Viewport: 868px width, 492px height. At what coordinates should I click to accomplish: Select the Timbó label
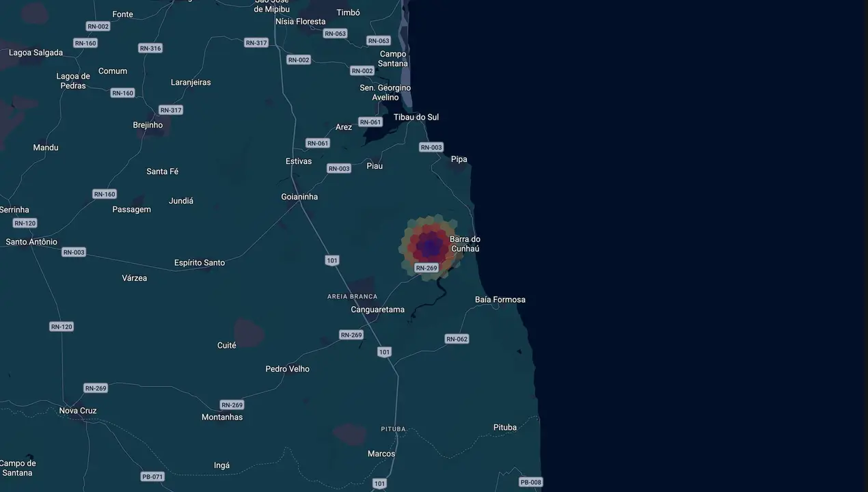pyautogui.click(x=349, y=12)
